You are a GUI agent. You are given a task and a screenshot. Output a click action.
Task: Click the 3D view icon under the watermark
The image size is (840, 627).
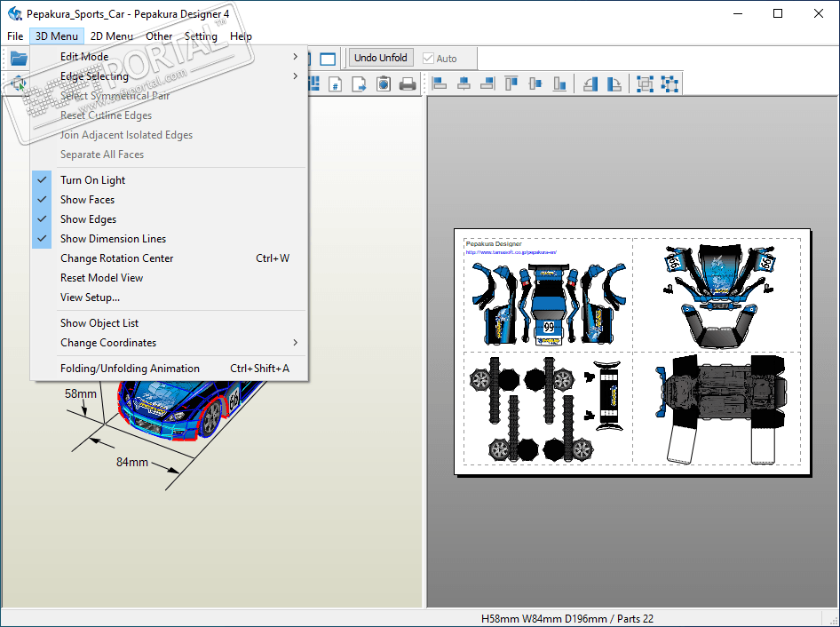tap(19, 83)
